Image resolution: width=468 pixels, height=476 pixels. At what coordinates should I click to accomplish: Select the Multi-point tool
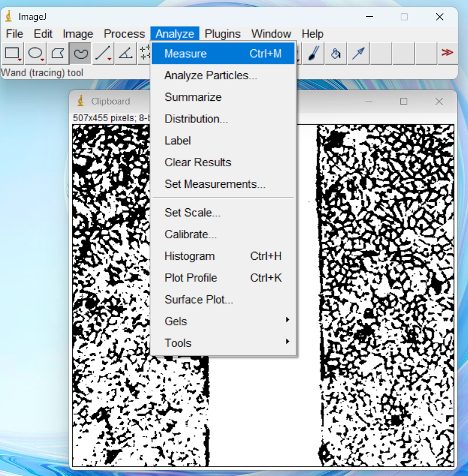(x=144, y=53)
